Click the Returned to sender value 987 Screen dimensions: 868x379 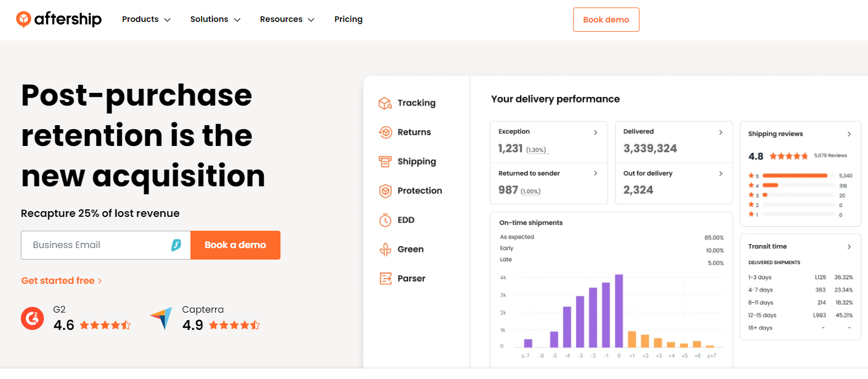pyautogui.click(x=508, y=190)
